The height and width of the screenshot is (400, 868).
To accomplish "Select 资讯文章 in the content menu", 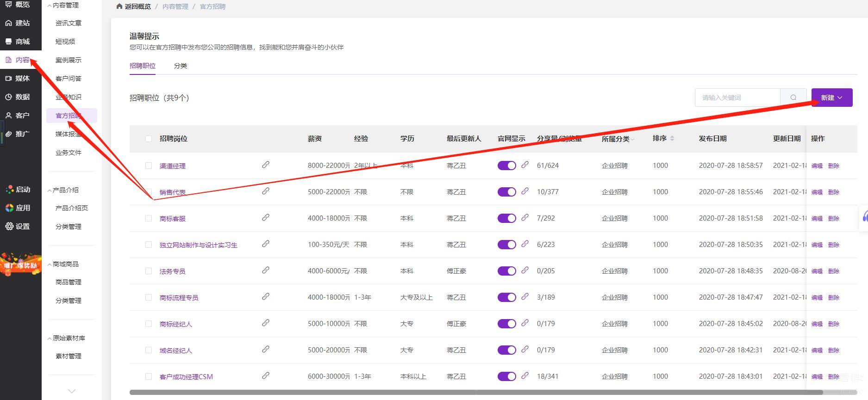I will pos(69,23).
